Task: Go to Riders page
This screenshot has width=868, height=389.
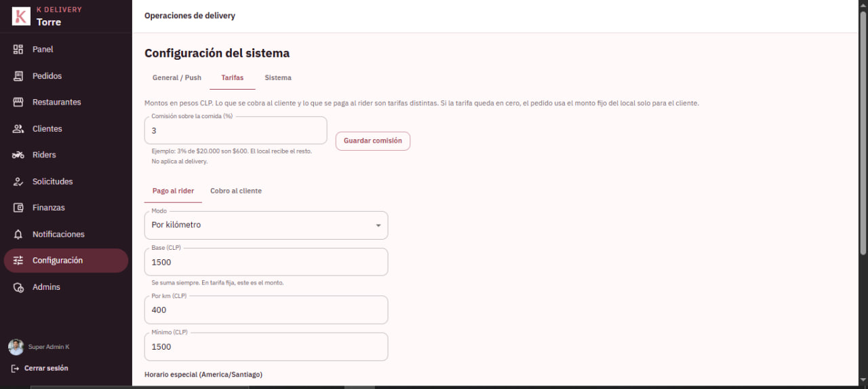Action: coord(66,155)
